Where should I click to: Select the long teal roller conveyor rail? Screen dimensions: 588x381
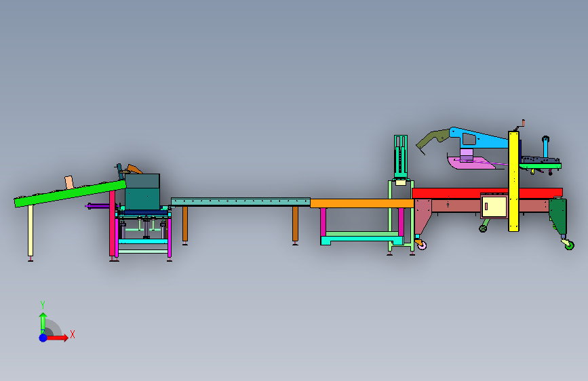click(240, 202)
